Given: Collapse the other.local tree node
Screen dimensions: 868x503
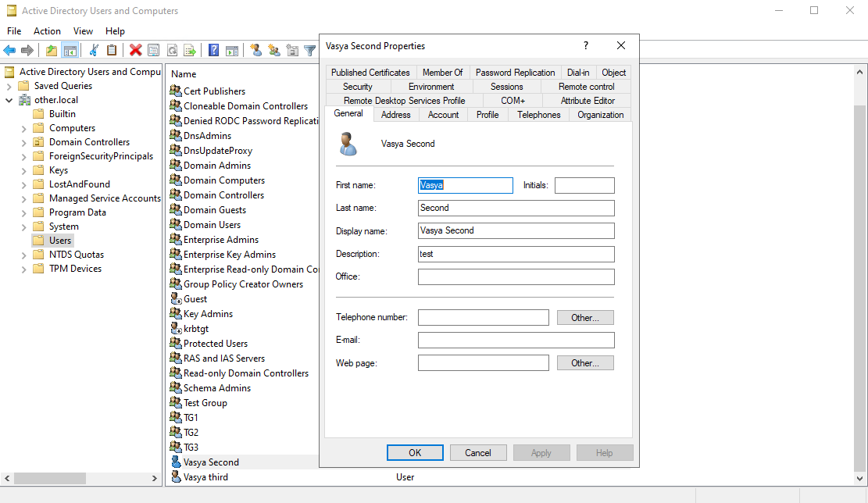Looking at the screenshot, I should point(9,100).
